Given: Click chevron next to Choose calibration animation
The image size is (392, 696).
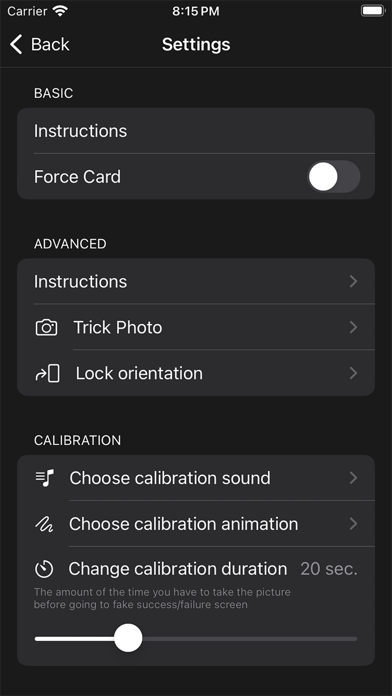Looking at the screenshot, I should (353, 524).
